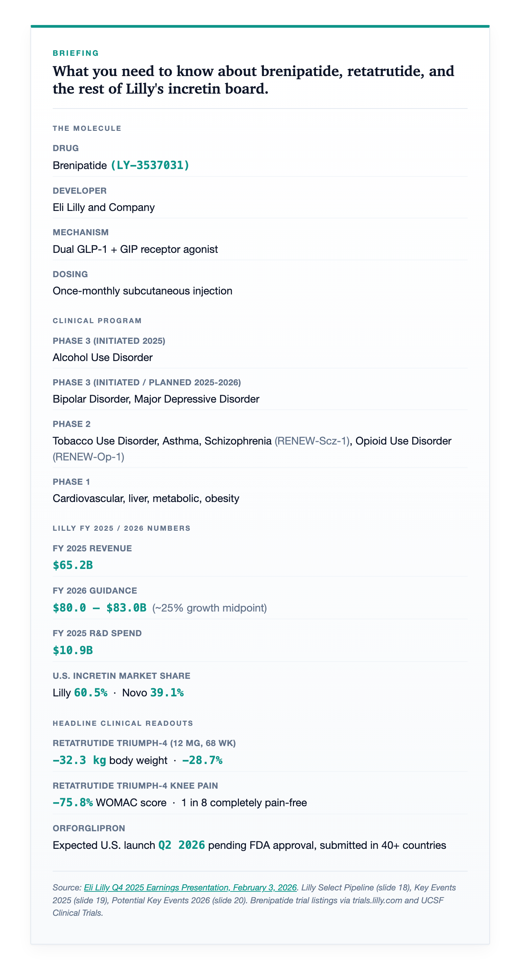Click the RENEW-Scz-1 trial name
Screen dimensions: 520x980
(x=312, y=440)
